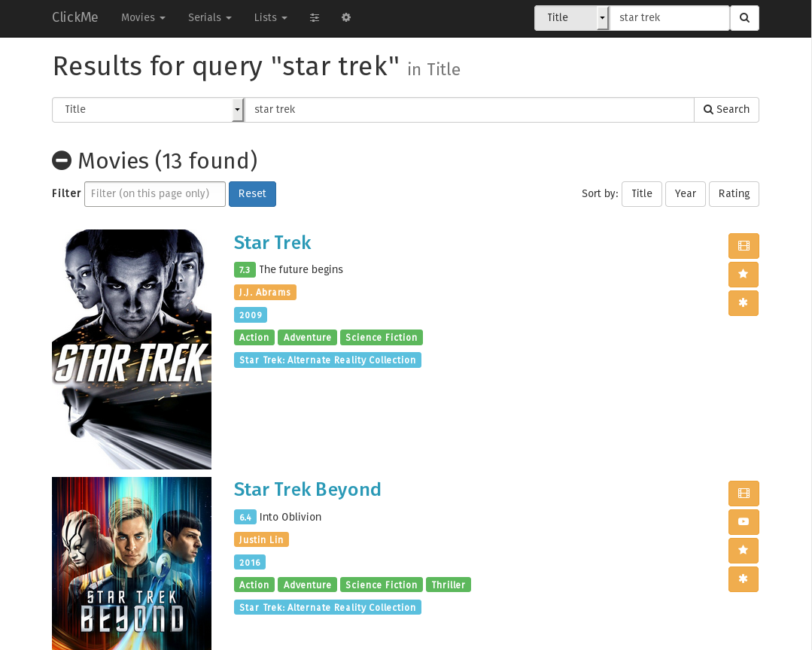Click the asterisk icon button for Star Trek
Screen dimensions: 812x650
click(744, 303)
